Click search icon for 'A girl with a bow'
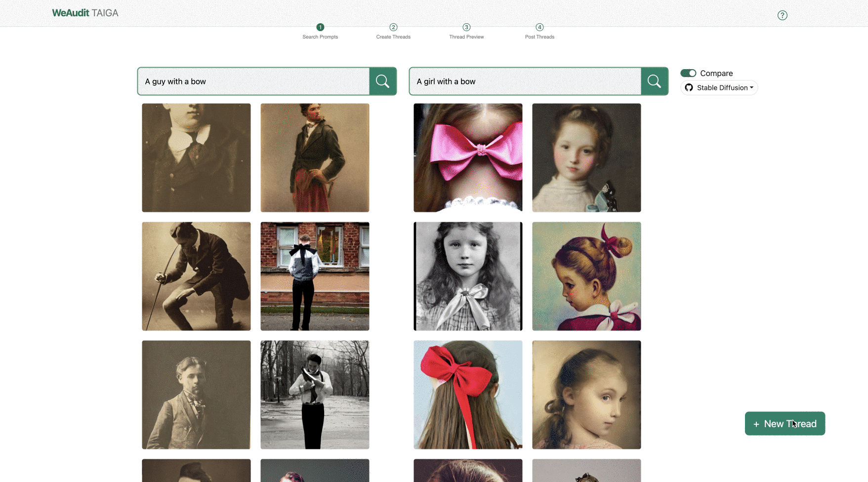 coord(654,81)
